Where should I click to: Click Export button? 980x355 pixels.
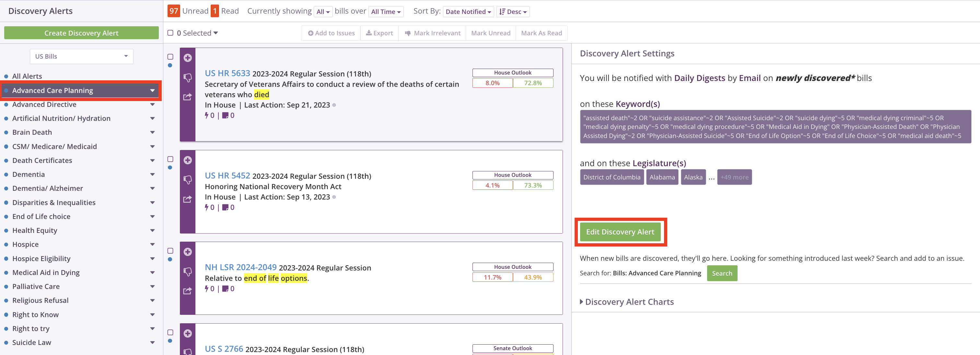tap(379, 33)
